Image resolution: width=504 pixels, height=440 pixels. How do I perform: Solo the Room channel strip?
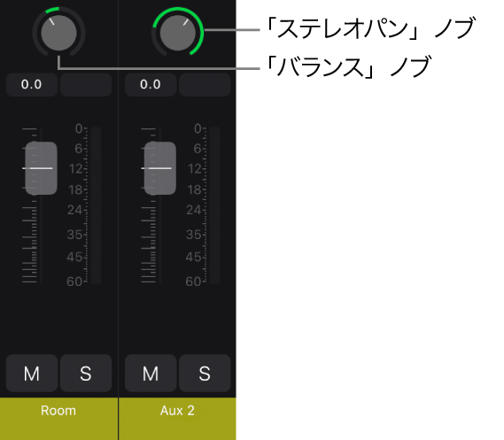point(86,374)
